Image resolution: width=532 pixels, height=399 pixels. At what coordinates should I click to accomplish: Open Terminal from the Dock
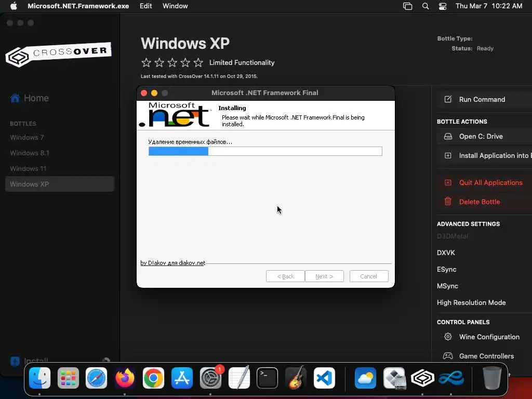click(x=268, y=378)
